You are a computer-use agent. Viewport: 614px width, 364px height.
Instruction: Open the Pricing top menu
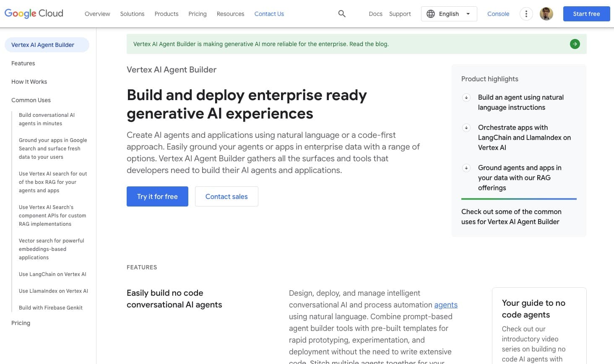pos(198,14)
